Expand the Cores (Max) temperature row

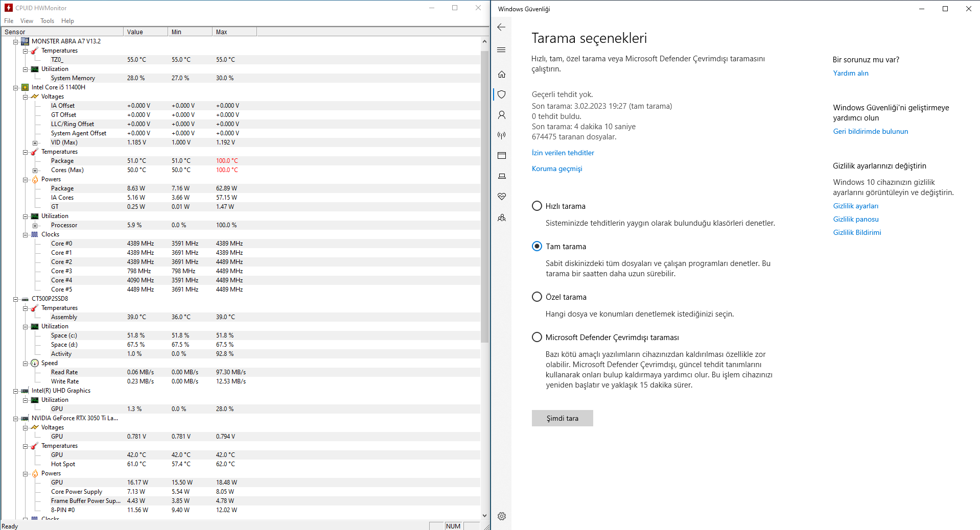coord(35,171)
